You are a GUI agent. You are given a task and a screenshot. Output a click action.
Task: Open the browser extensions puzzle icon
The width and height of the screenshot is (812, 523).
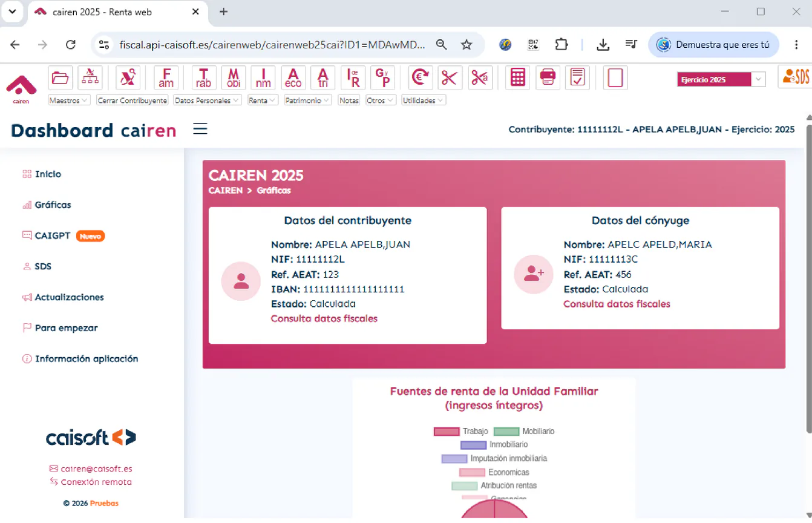[x=562, y=45]
